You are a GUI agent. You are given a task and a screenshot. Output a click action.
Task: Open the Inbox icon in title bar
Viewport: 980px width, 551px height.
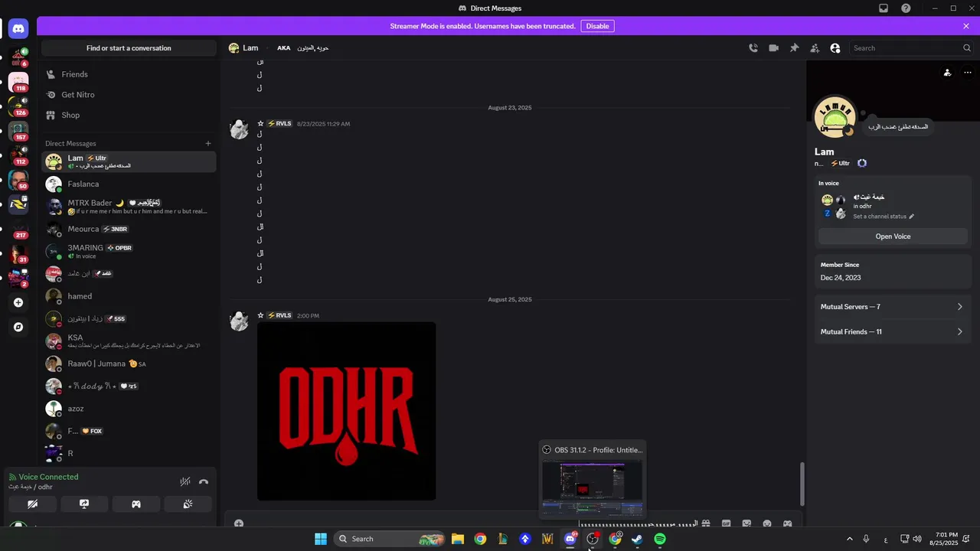[884, 8]
